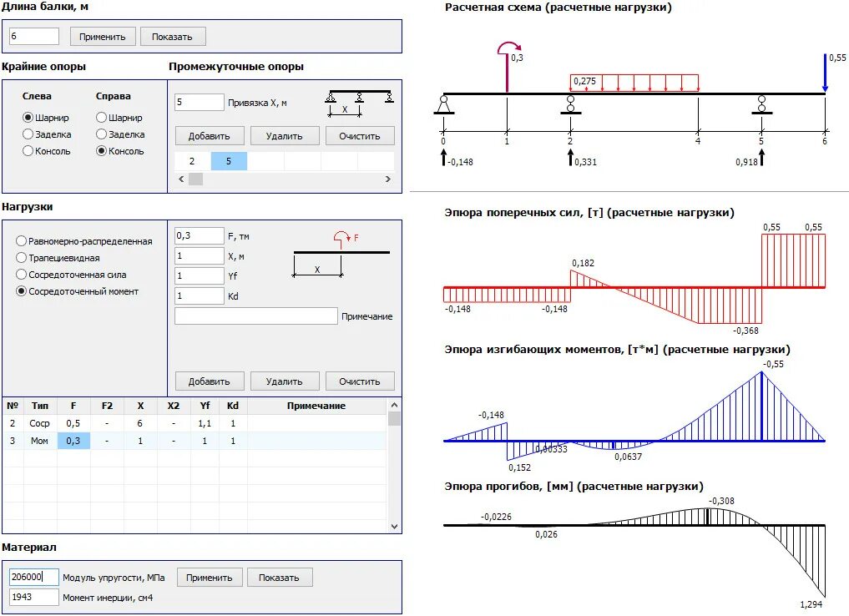Click the X, м load position field
Screen dimensions: 849x616
(x=200, y=256)
